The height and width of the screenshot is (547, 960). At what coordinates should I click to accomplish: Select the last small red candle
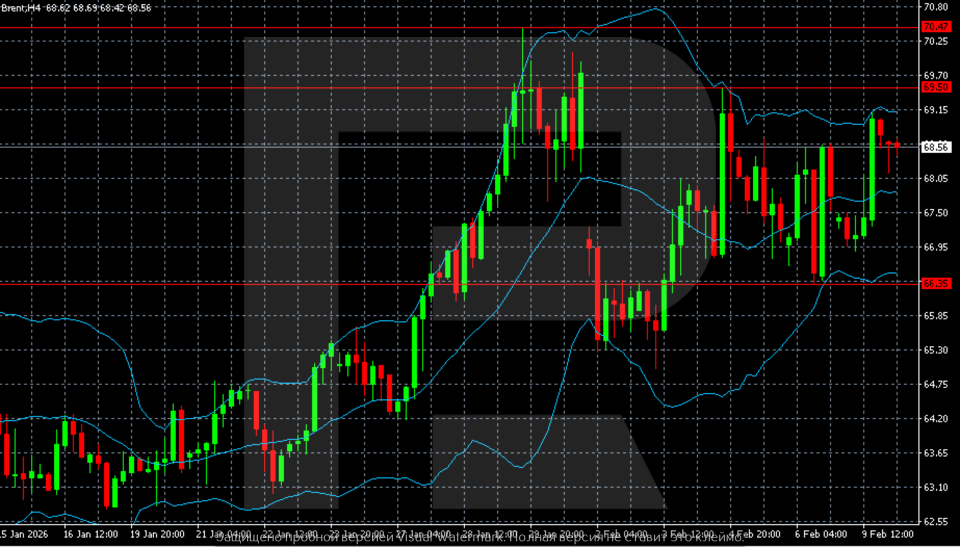click(897, 144)
